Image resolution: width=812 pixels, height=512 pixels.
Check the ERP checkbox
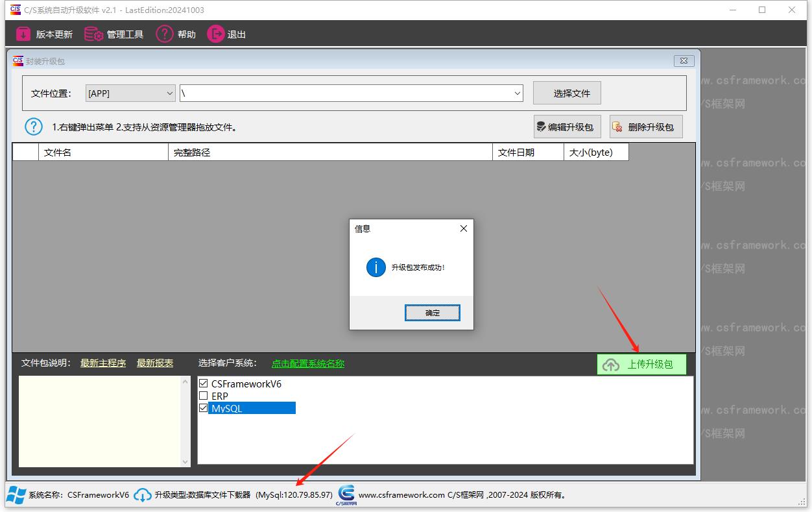(204, 396)
